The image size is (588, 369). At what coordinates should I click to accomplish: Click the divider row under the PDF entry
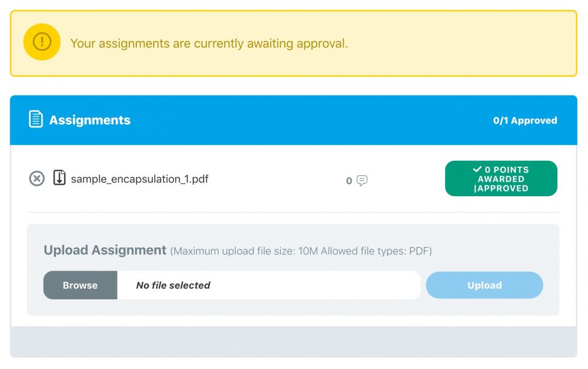294,212
